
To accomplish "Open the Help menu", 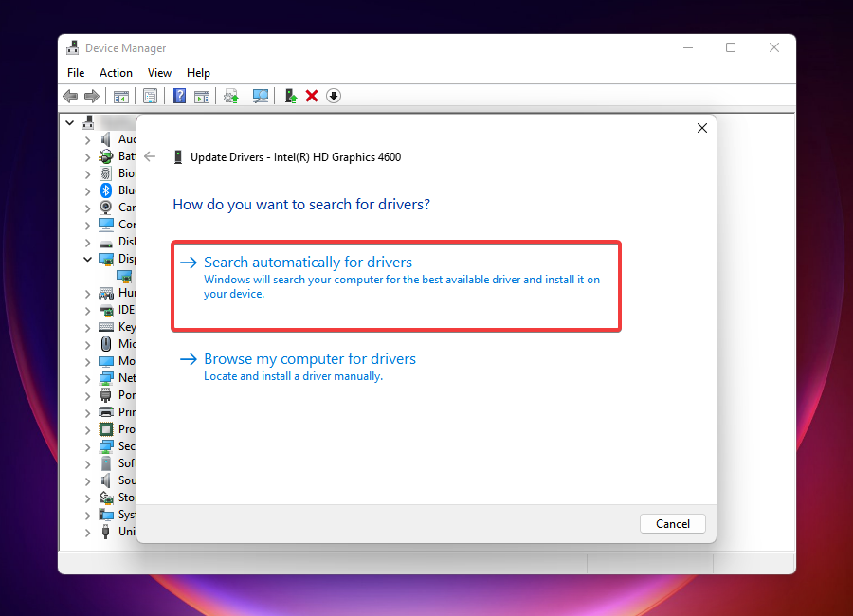I will 198,73.
